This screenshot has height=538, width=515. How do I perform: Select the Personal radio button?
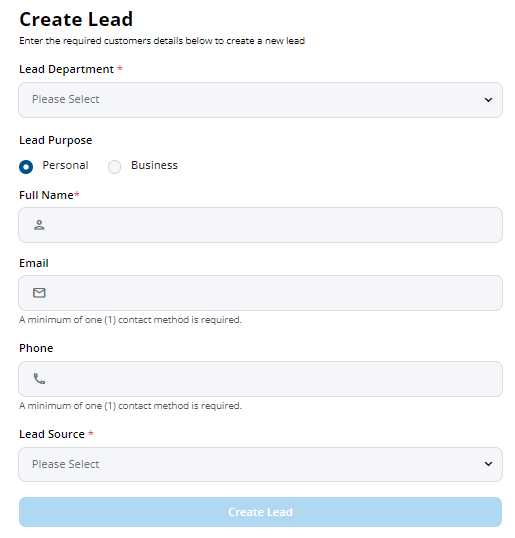tap(26, 167)
